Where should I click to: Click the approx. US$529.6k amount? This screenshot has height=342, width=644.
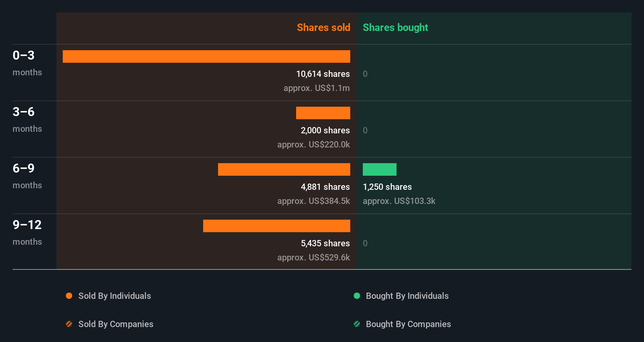(313, 258)
